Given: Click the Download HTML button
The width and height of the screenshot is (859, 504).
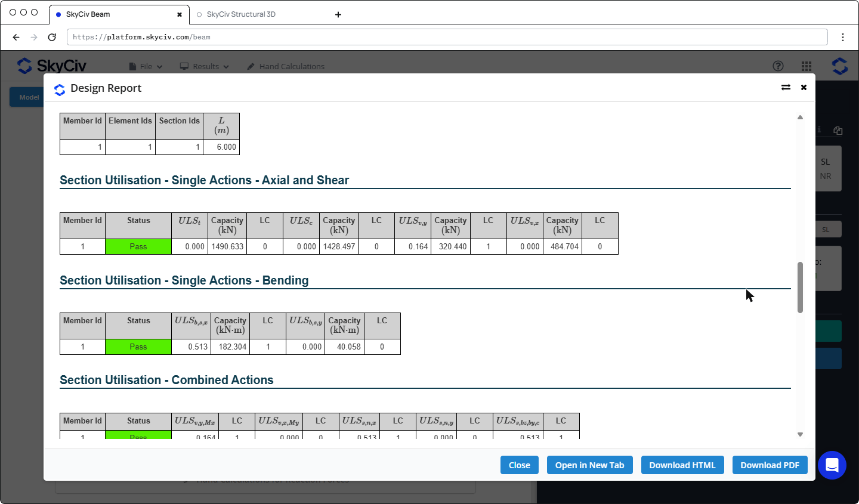Looking at the screenshot, I should point(682,465).
